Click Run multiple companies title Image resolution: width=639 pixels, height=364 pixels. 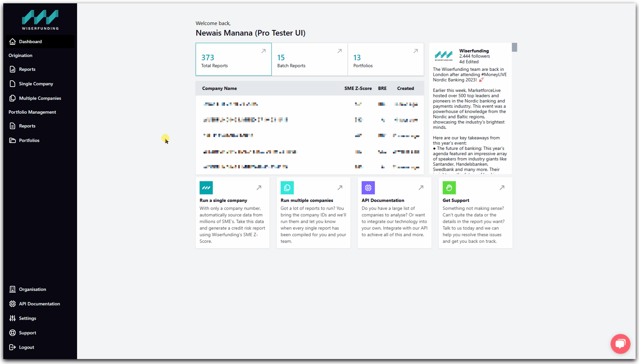pyautogui.click(x=307, y=200)
